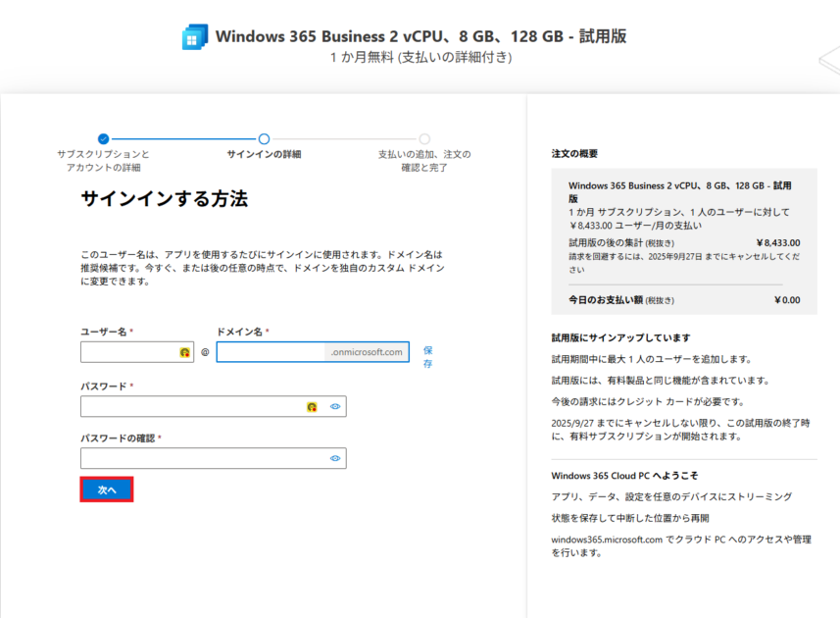The height and width of the screenshot is (618, 840).
Task: Click the .onmicrosoft.com domain suffix
Action: 367,352
